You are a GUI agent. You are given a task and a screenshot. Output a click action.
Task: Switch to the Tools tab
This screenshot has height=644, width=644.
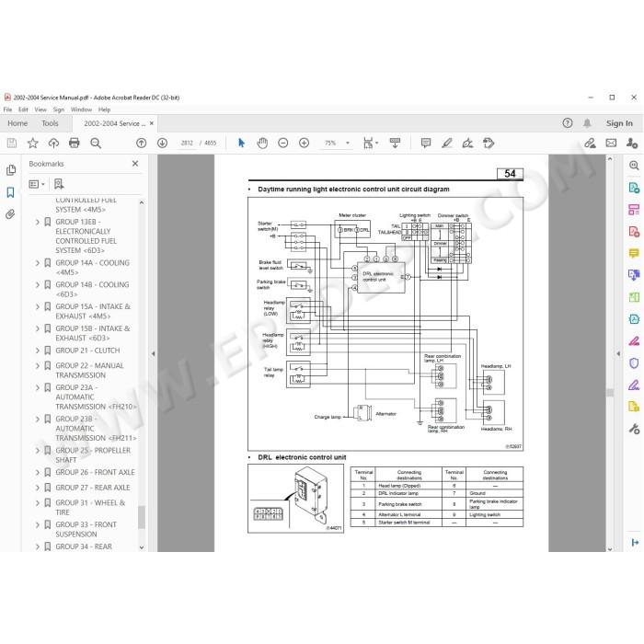tap(50, 123)
